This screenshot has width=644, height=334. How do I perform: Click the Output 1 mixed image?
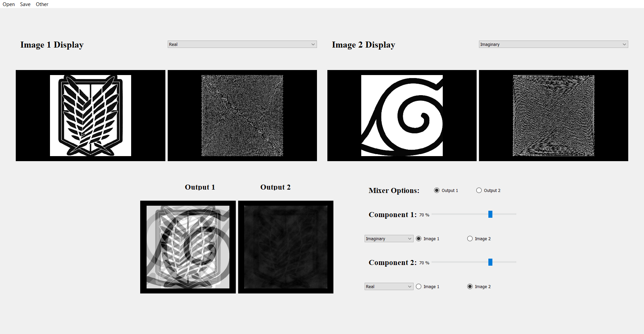click(x=188, y=247)
